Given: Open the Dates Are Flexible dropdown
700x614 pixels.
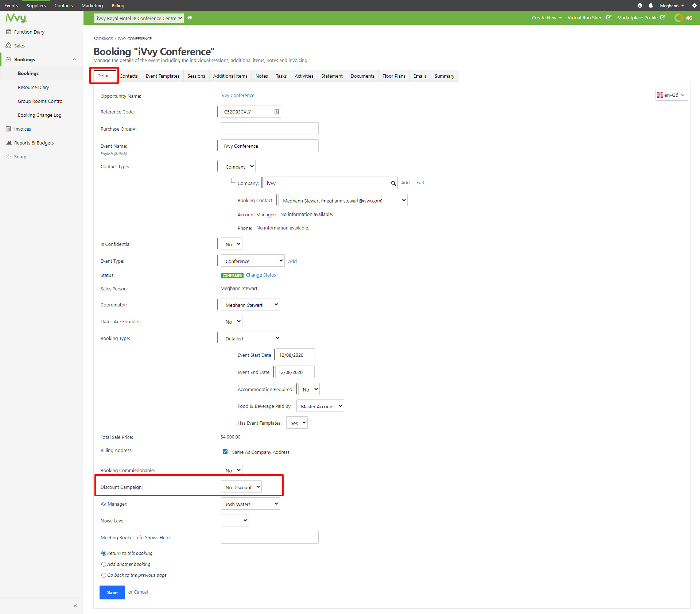Looking at the screenshot, I should coord(232,321).
